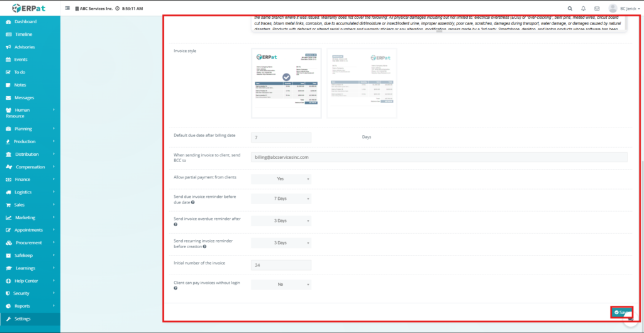This screenshot has height=333, width=644.
Task: Select the first invoice style thumbnail
Action: coord(286,83)
